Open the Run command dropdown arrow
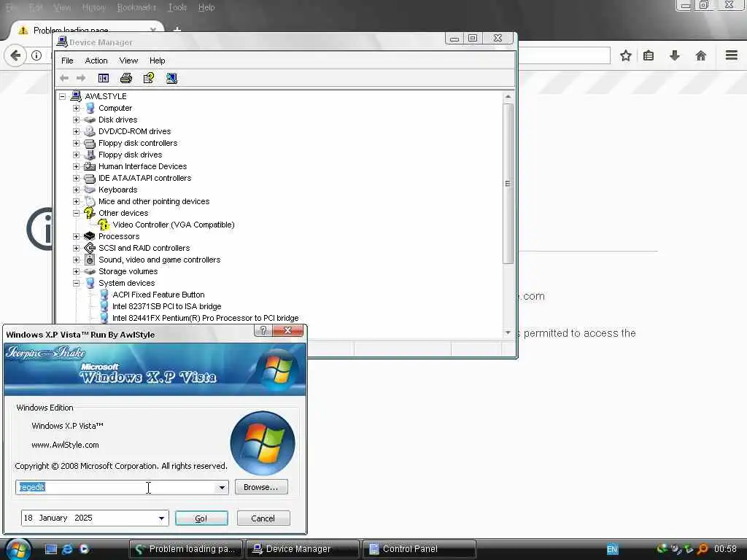This screenshot has height=560, width=747. pyautogui.click(x=222, y=487)
